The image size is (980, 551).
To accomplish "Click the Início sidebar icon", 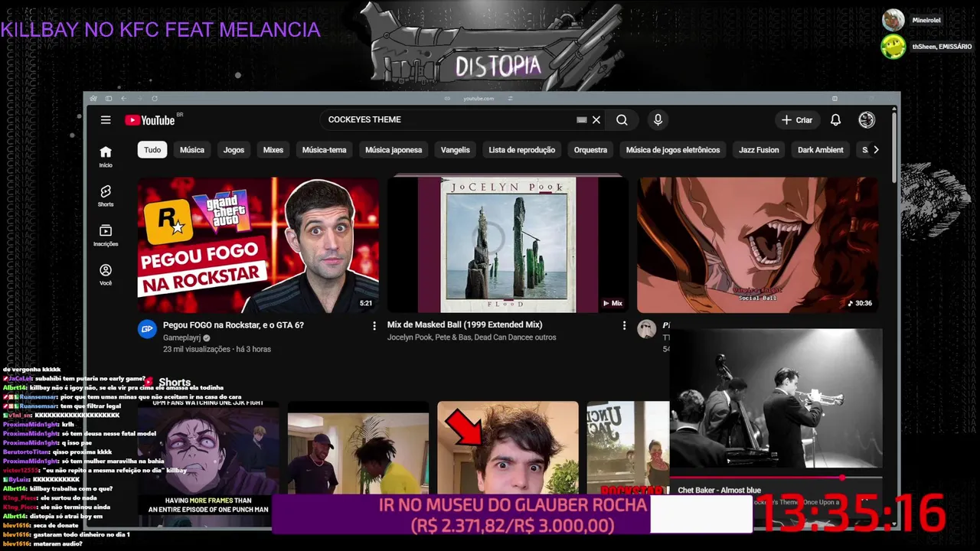I will 106,156.
